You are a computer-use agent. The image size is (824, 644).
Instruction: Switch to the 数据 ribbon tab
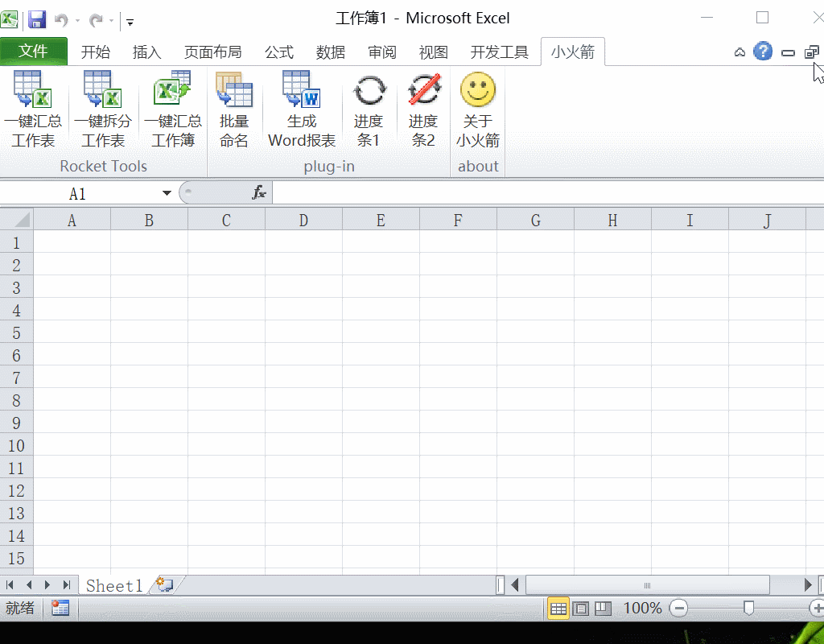[x=331, y=52]
